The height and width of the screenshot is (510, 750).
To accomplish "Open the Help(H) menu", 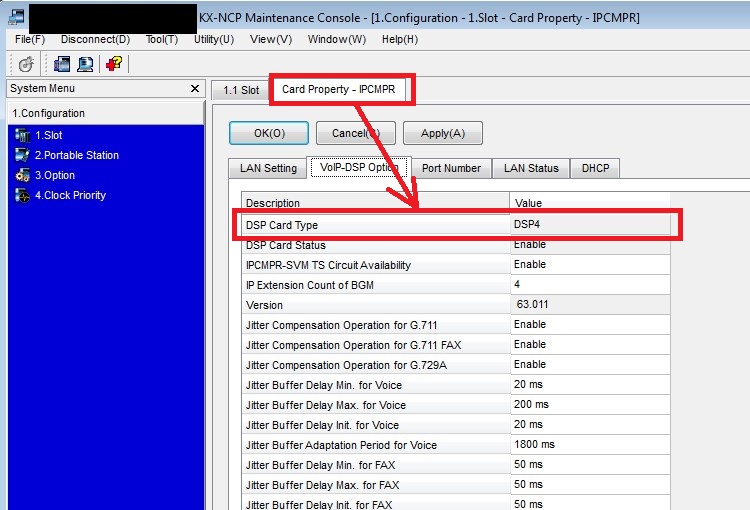I will click(x=399, y=39).
